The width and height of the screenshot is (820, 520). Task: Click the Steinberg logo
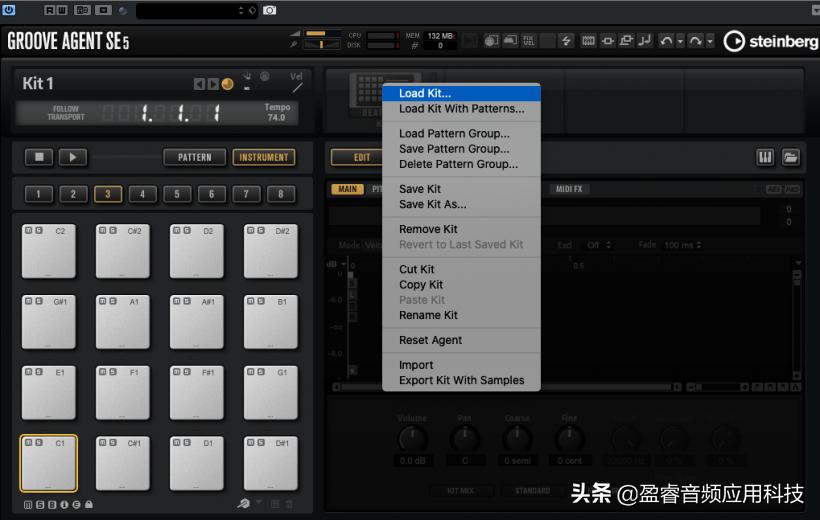tap(770, 41)
